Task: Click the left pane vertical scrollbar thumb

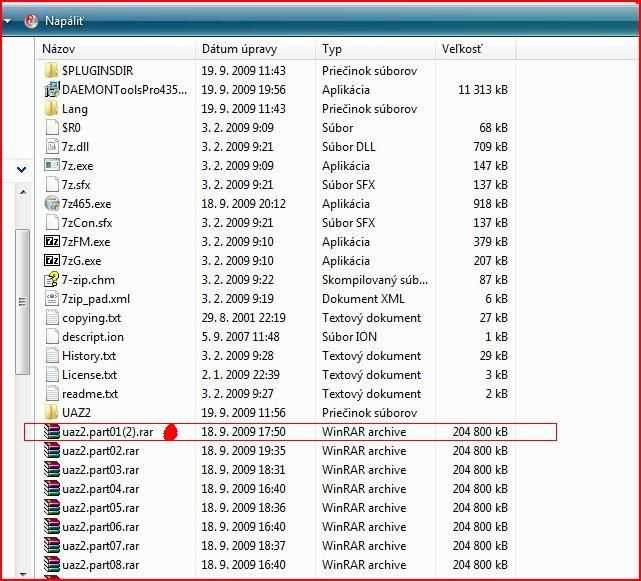Action: click(22, 302)
